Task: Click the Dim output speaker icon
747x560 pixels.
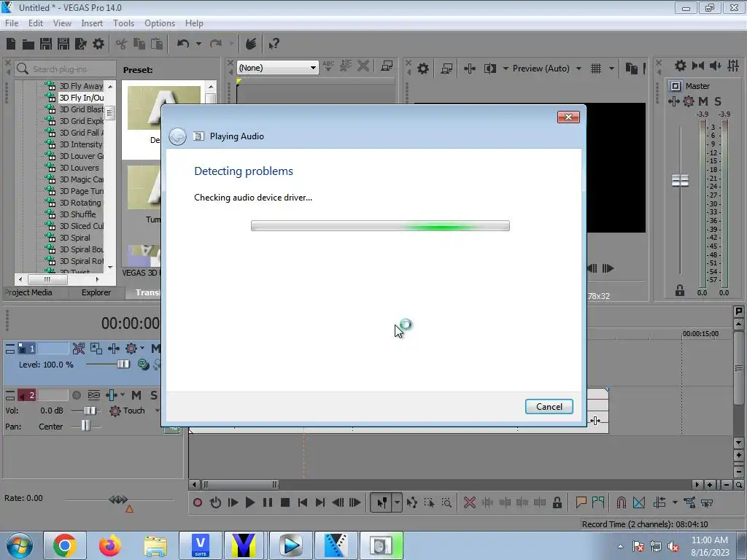Action: click(716, 66)
